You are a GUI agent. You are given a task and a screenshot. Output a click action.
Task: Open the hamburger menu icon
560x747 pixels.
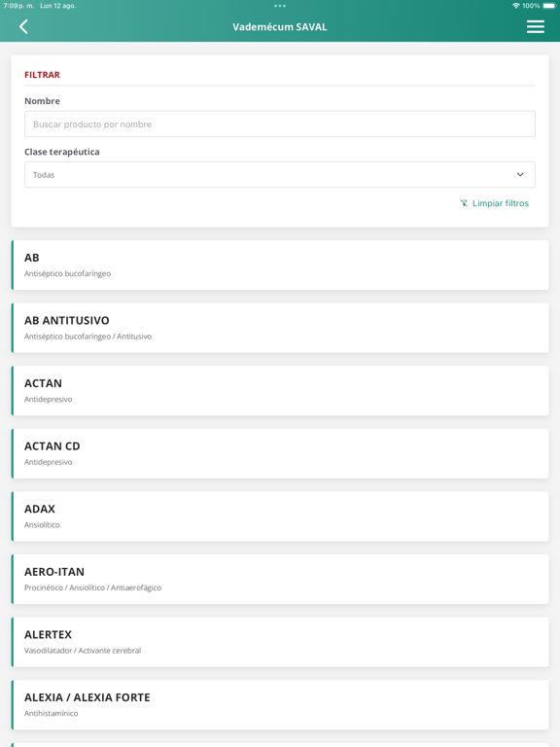coord(536,26)
